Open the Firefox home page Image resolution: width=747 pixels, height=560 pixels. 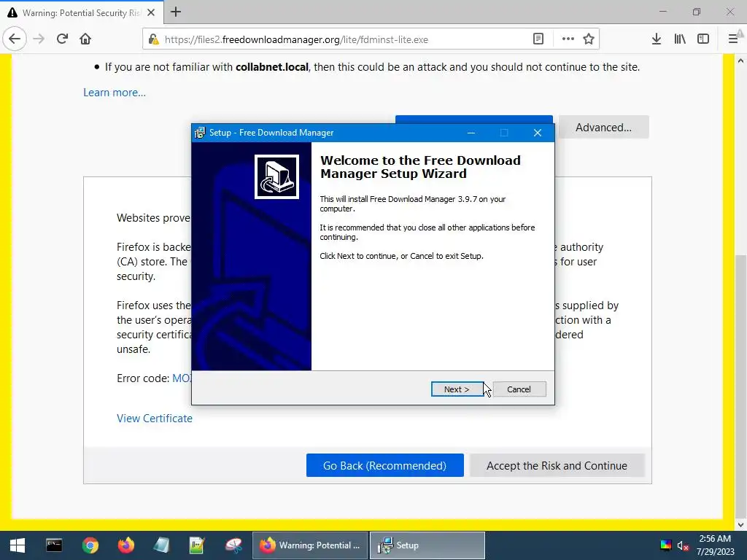click(85, 39)
